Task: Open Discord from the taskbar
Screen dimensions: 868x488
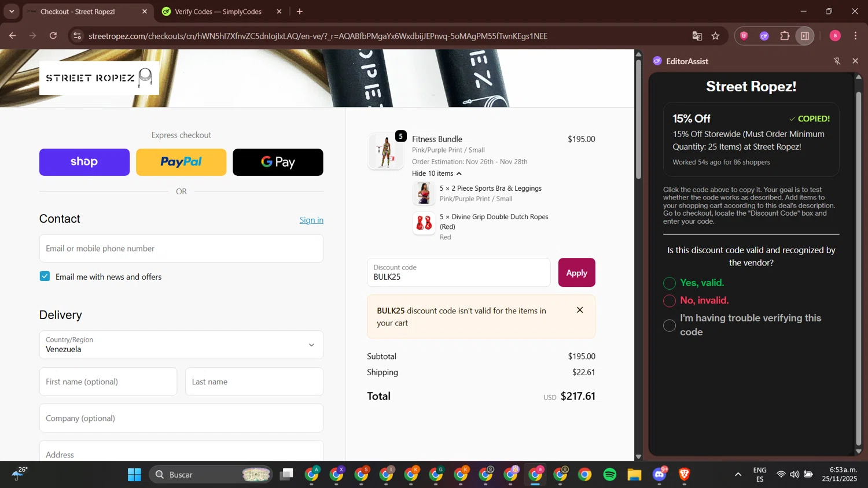Action: point(660,475)
